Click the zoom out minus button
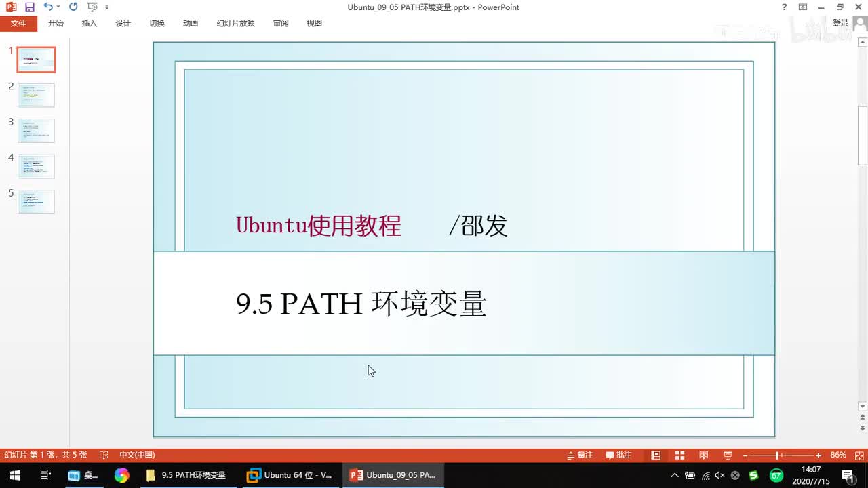Viewport: 868px width, 488px height. pyautogui.click(x=745, y=455)
